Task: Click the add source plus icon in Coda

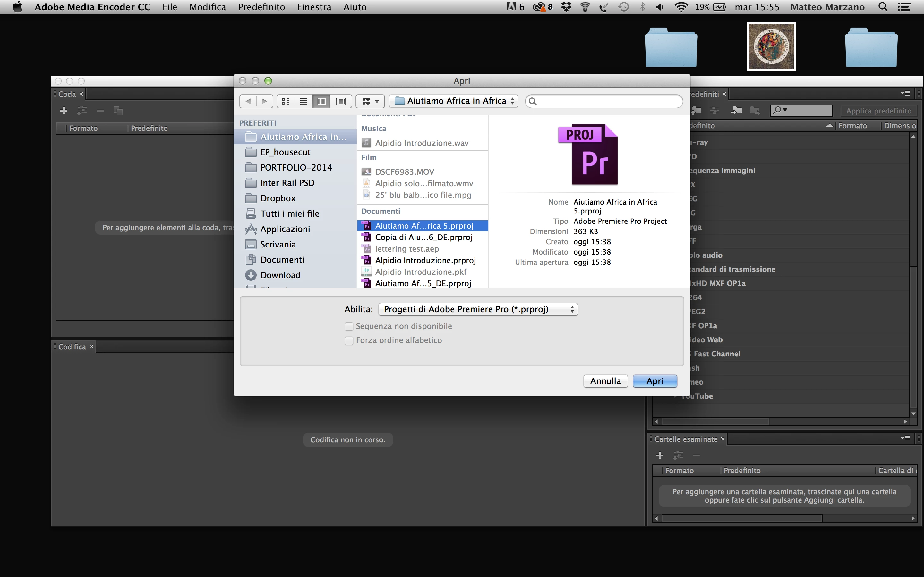Action: pos(64,111)
